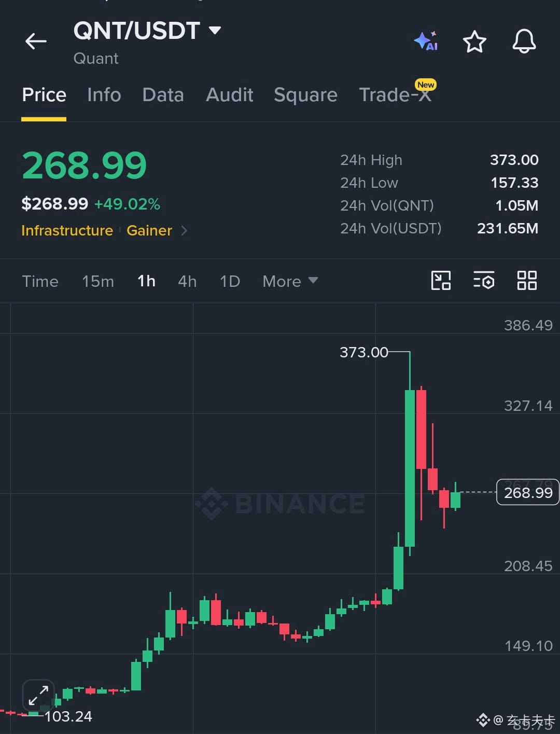
Task: Open the Square tab
Action: coord(305,95)
